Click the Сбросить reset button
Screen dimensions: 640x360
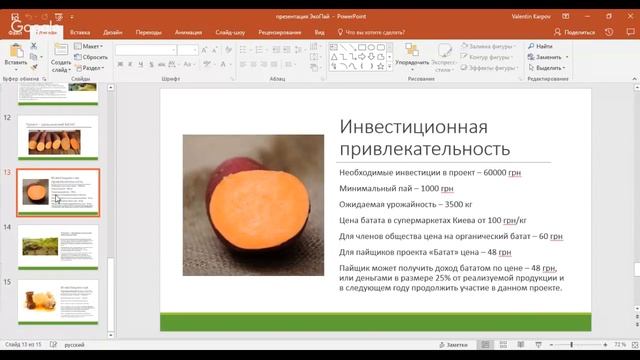pyautogui.click(x=91, y=57)
